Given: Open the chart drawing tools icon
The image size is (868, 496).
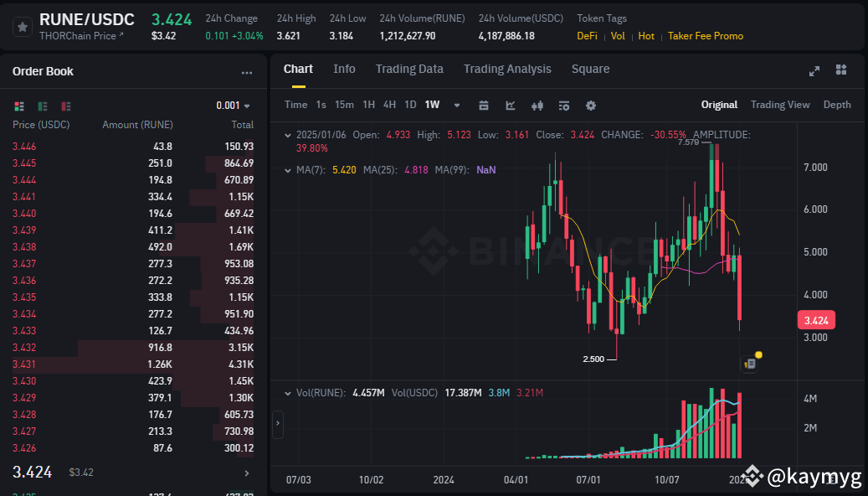Looking at the screenshot, I should click(x=564, y=106).
